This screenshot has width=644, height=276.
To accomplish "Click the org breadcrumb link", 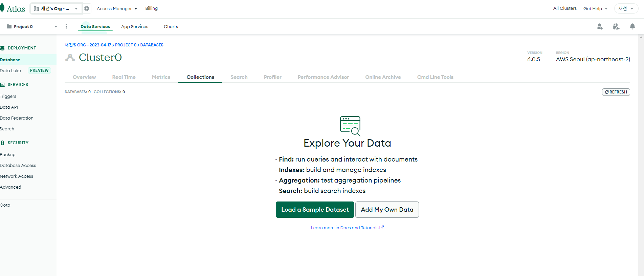I will 88,45.
